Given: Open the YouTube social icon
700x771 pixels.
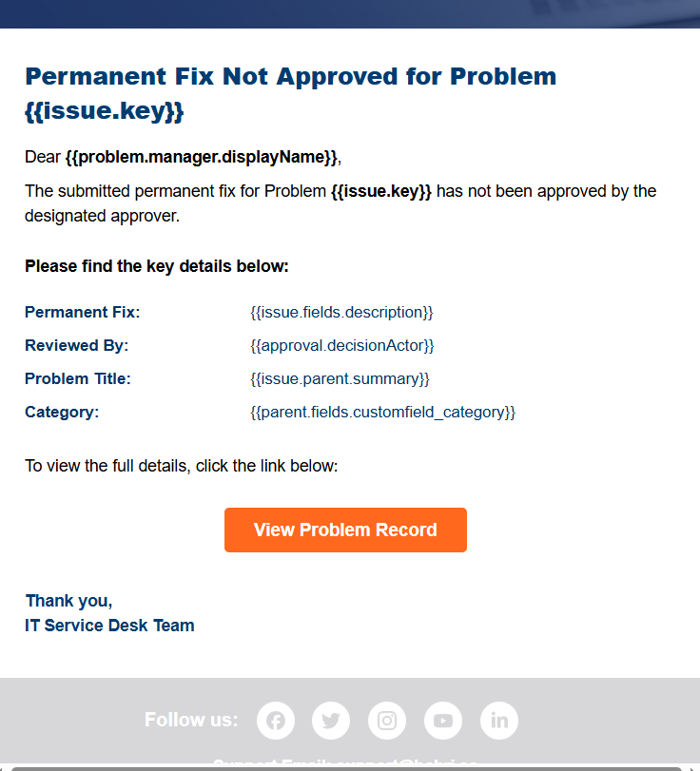Looking at the screenshot, I should 443,721.
